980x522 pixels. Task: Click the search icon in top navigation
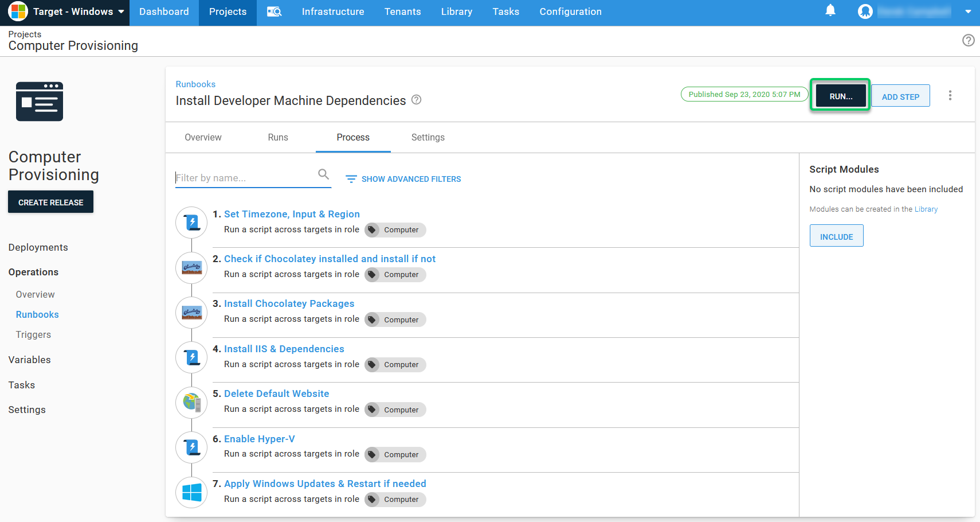(x=274, y=11)
